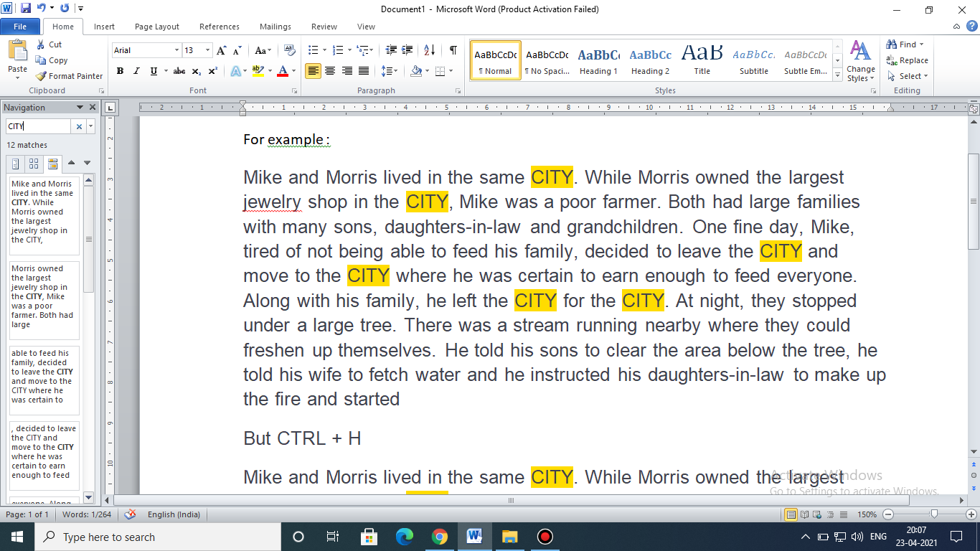Screen dimensions: 980x551
Task: Undo last action
Action: 41,9
